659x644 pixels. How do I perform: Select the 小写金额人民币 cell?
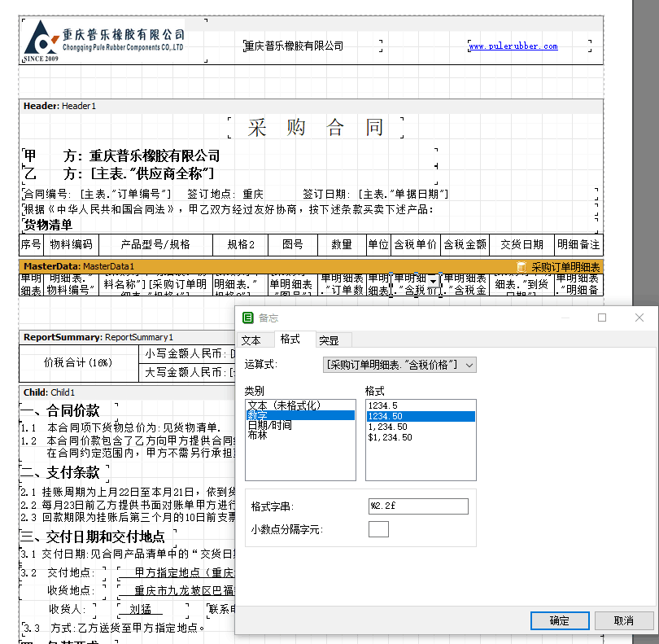pos(187,354)
